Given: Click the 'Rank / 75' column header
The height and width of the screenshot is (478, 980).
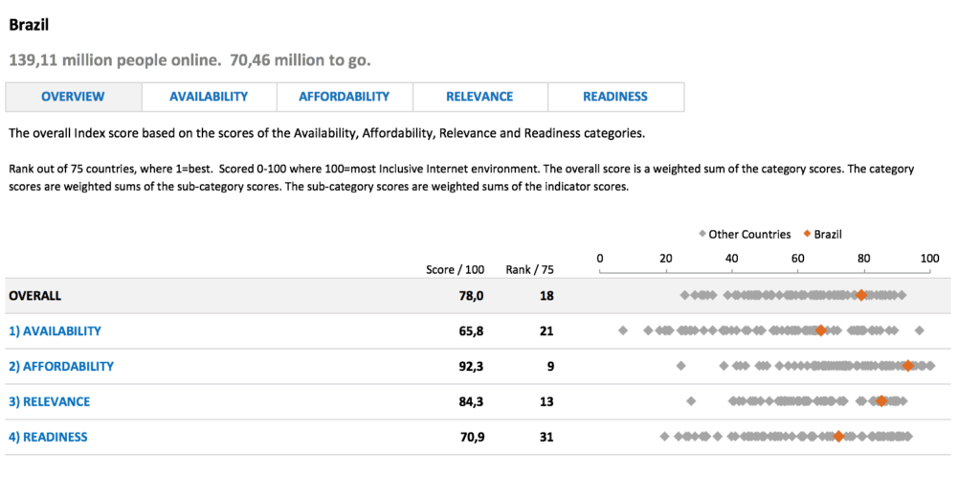Looking at the screenshot, I should coord(529,269).
